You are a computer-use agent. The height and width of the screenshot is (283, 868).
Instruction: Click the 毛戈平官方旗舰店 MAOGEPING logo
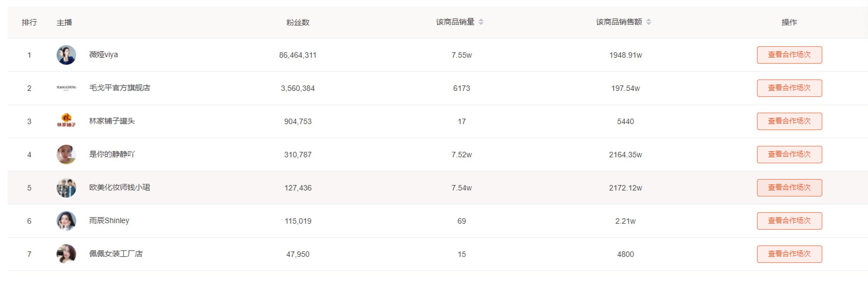point(66,88)
